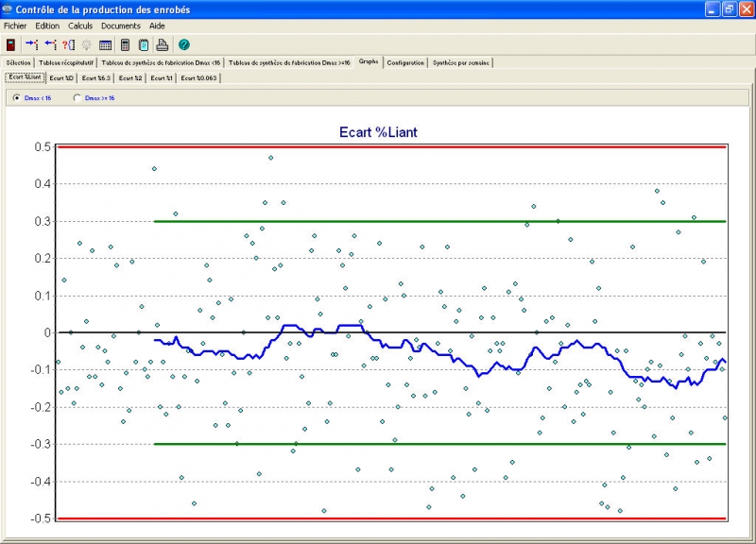This screenshot has width=756, height=544.
Task: Click the chart title Ecart %Liant
Action: tap(378, 132)
